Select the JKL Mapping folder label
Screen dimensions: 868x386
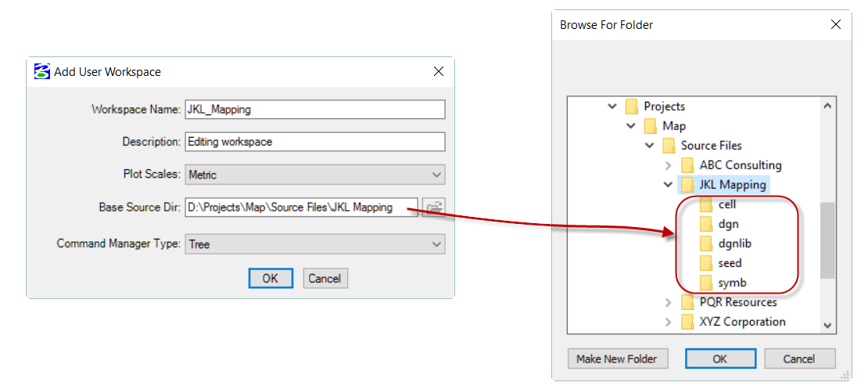[733, 185]
